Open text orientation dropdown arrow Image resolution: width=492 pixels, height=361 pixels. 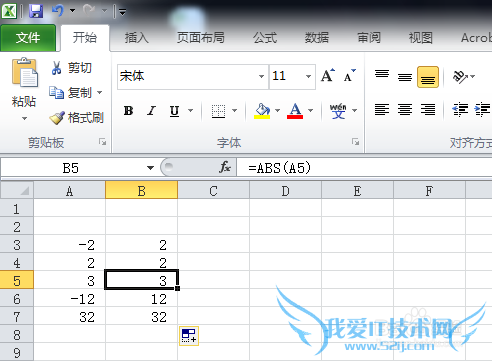pos(472,77)
